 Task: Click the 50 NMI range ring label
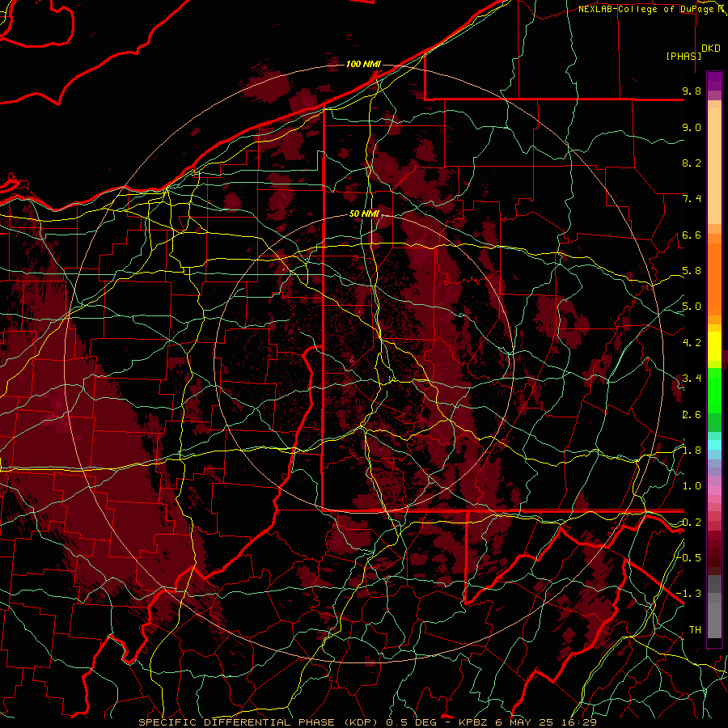point(365,214)
